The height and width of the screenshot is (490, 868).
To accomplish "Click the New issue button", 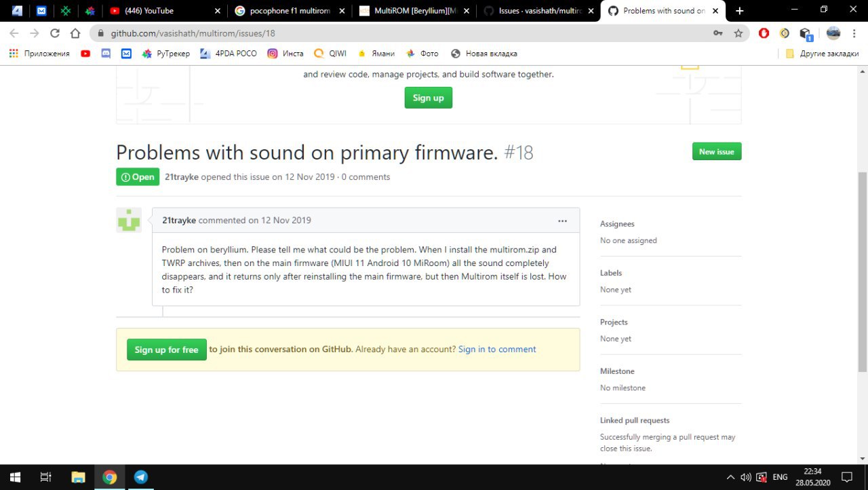I will (x=717, y=151).
